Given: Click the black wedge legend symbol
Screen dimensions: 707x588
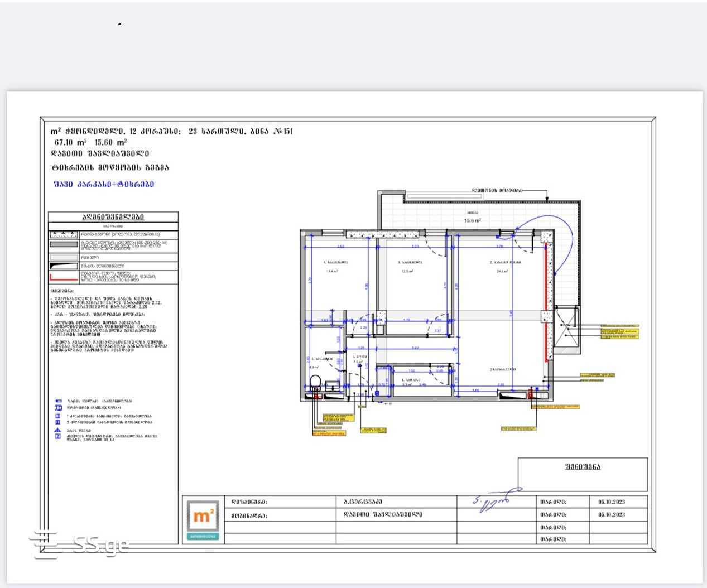Looking at the screenshot, I should pos(63,266).
